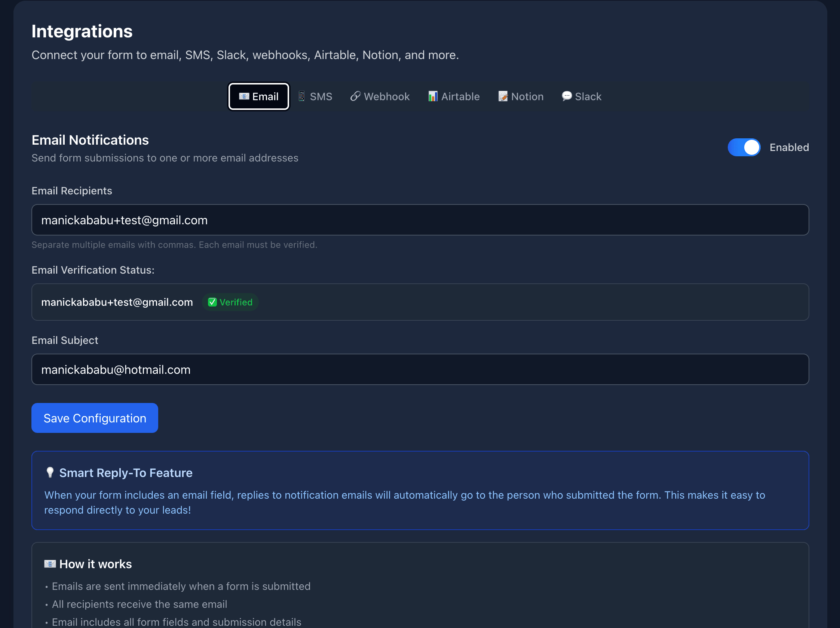Click the envelope icon beside How it works
Screen dimensions: 840x628
50,563
